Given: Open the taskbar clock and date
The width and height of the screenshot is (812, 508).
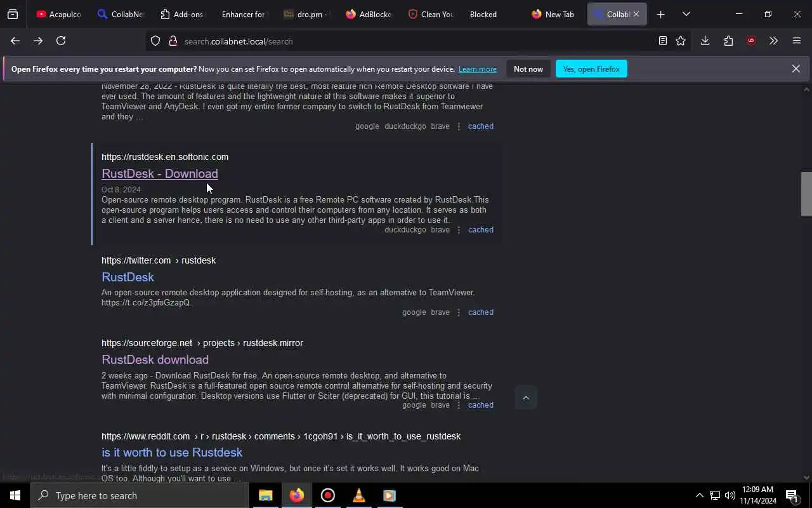Looking at the screenshot, I should click(758, 495).
